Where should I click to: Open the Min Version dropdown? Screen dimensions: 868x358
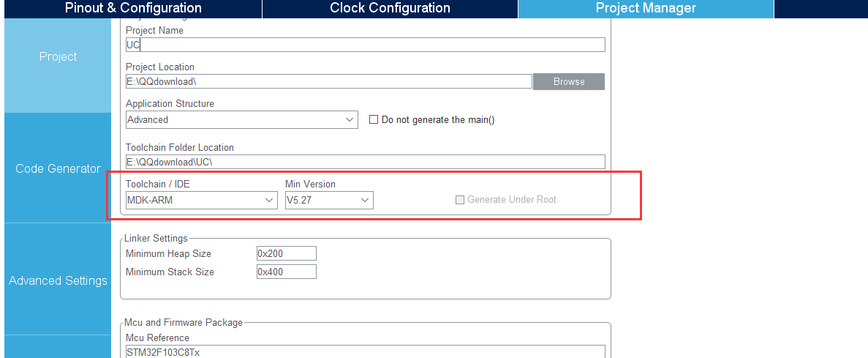click(x=329, y=200)
